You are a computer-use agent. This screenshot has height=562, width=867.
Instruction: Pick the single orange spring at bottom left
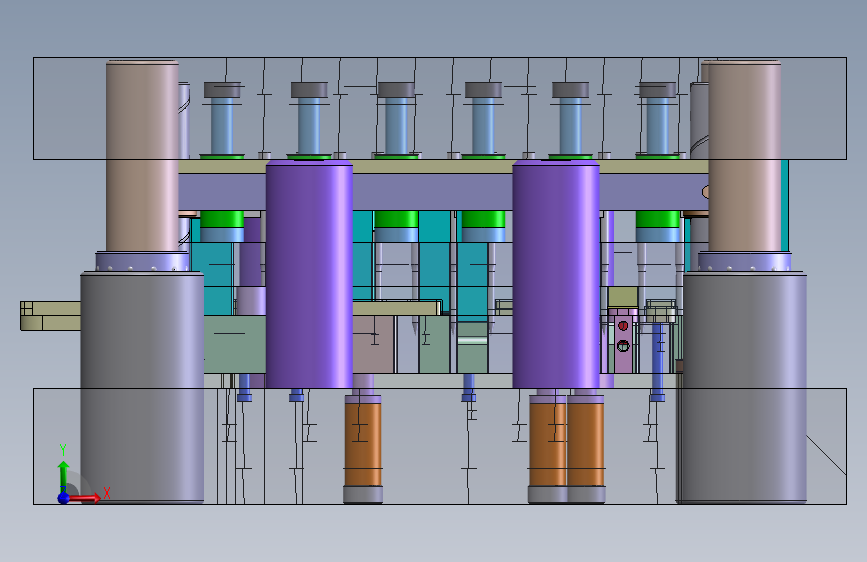363,445
